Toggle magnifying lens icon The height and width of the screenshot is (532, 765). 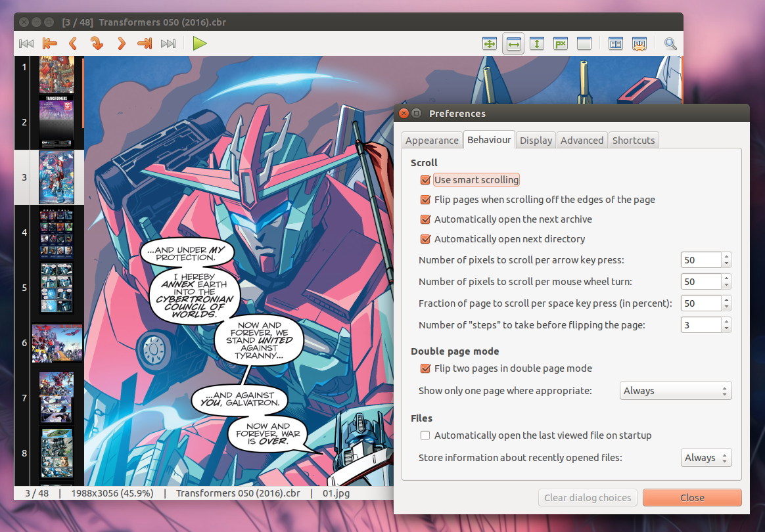click(x=670, y=44)
